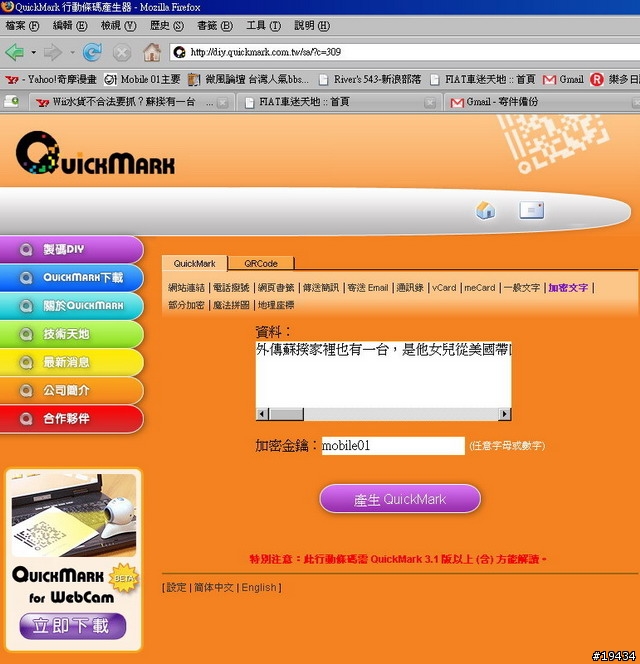Select the QRCode tab

pos(261,263)
